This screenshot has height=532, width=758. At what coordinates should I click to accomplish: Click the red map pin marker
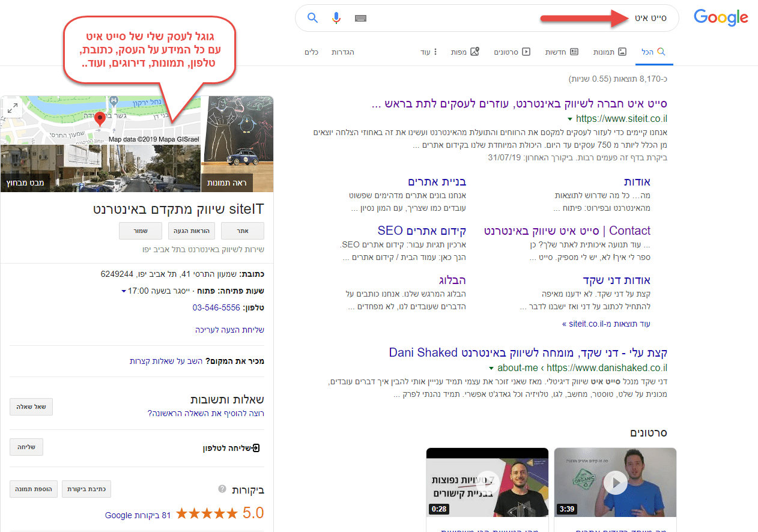[101, 119]
